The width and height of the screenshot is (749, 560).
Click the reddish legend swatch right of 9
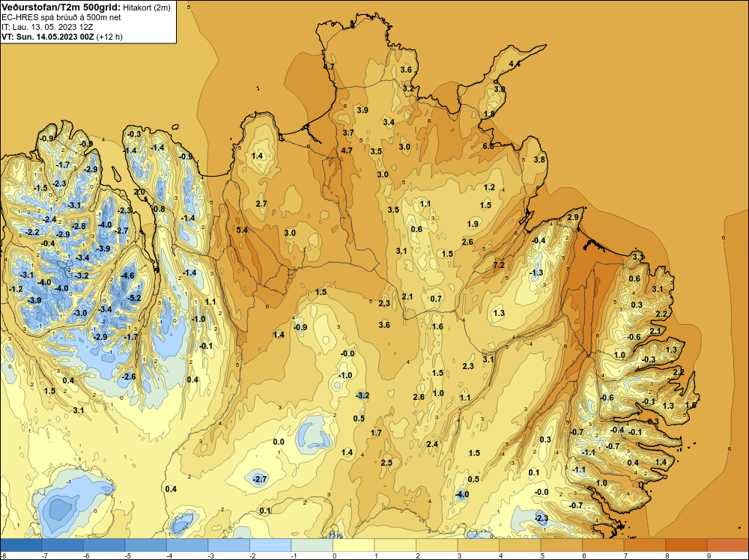[727, 545]
